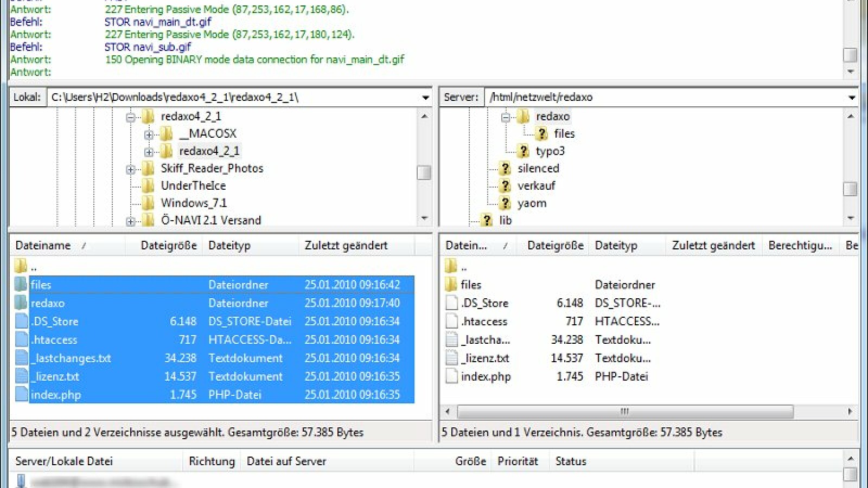This screenshot has height=488, width=868.
Task: Collapse the redaxo4_2_1 parent tree node
Action: coord(130,117)
